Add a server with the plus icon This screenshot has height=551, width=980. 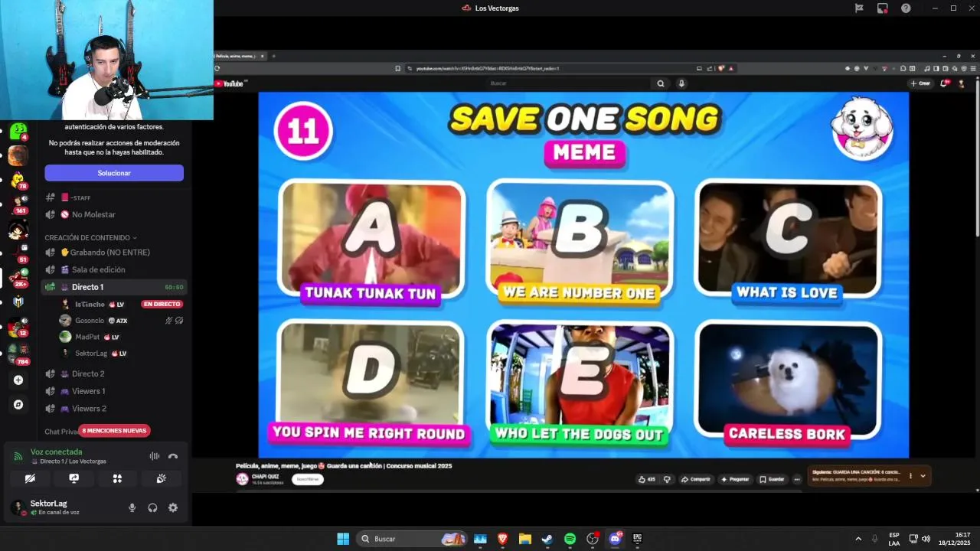coord(18,380)
